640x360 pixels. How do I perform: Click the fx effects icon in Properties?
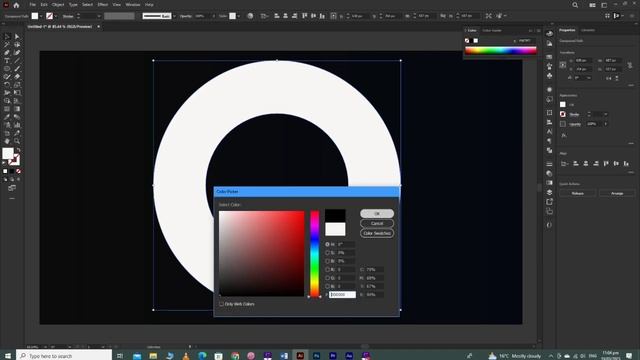coord(564,136)
